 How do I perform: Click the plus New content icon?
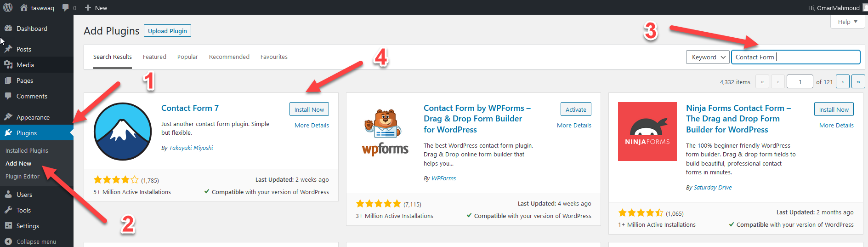tap(88, 7)
